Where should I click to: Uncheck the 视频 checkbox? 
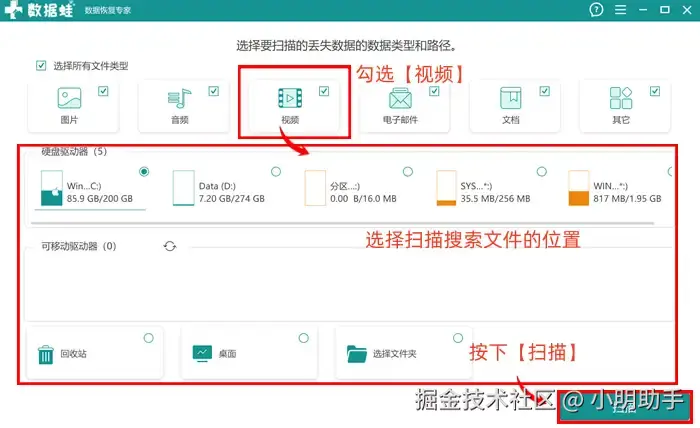(324, 91)
